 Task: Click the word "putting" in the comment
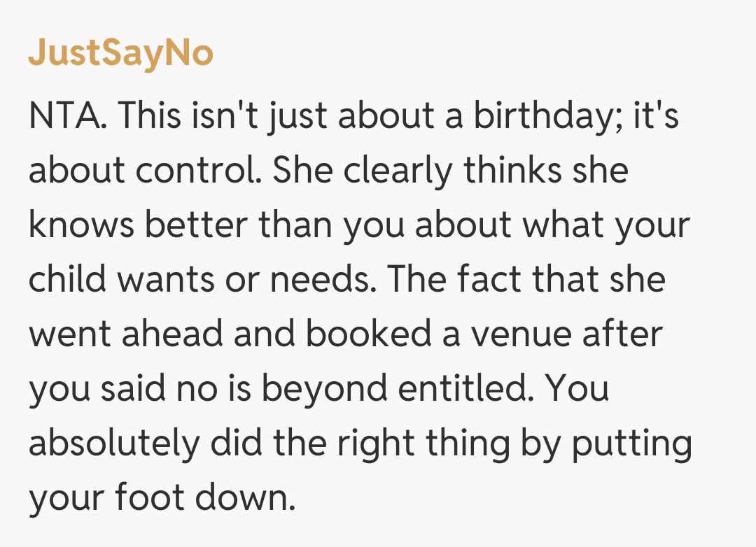[x=632, y=443]
